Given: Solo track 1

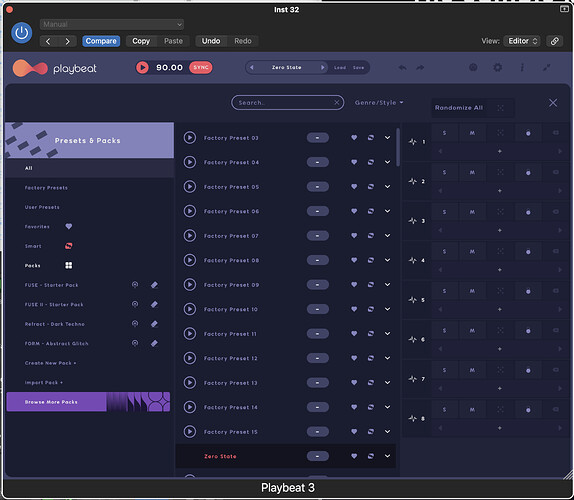Looking at the screenshot, I should point(444,133).
